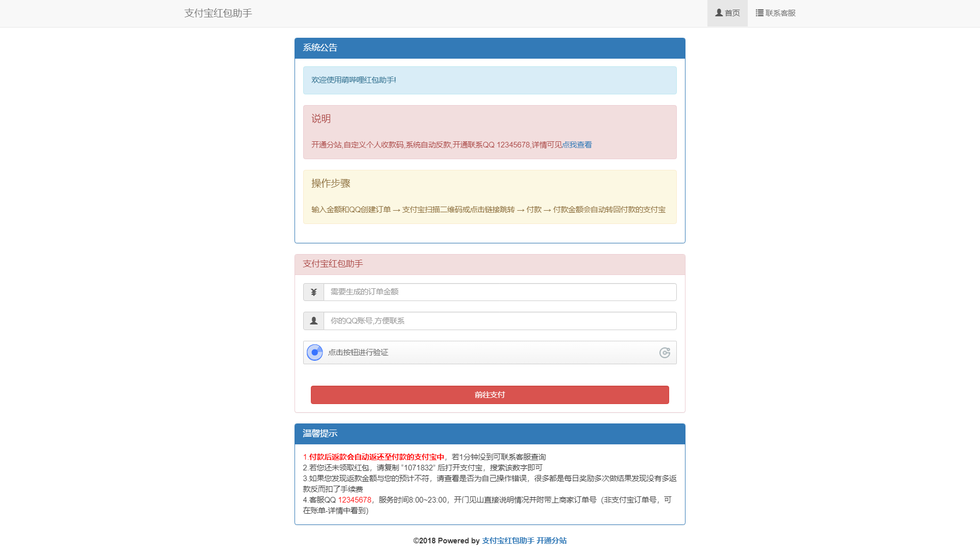
Task: Click the captcha refresh logo icon
Action: click(665, 353)
